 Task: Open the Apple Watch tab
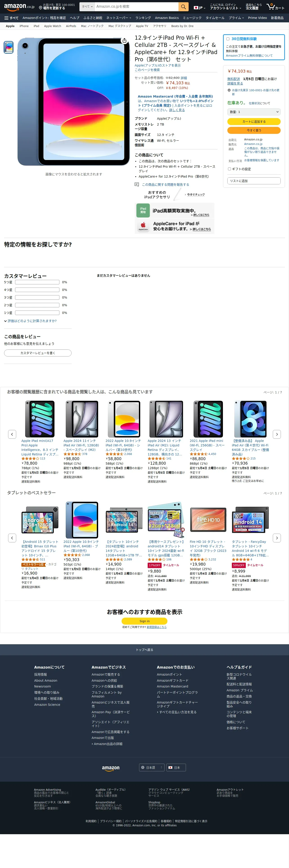click(52, 26)
